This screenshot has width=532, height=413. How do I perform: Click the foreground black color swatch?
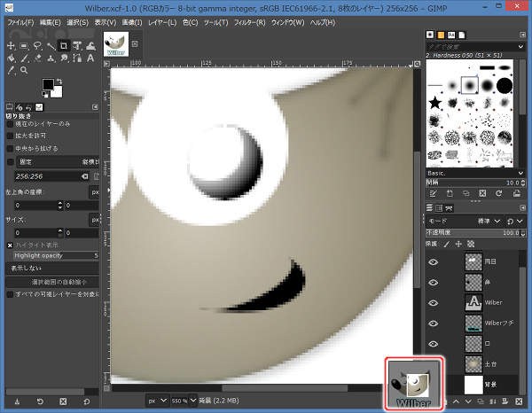pos(49,84)
